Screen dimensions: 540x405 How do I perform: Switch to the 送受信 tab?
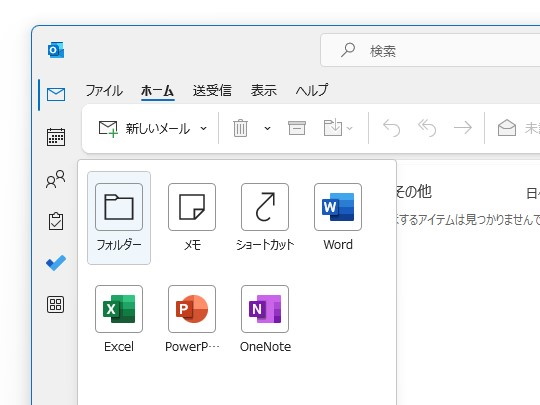pos(212,91)
